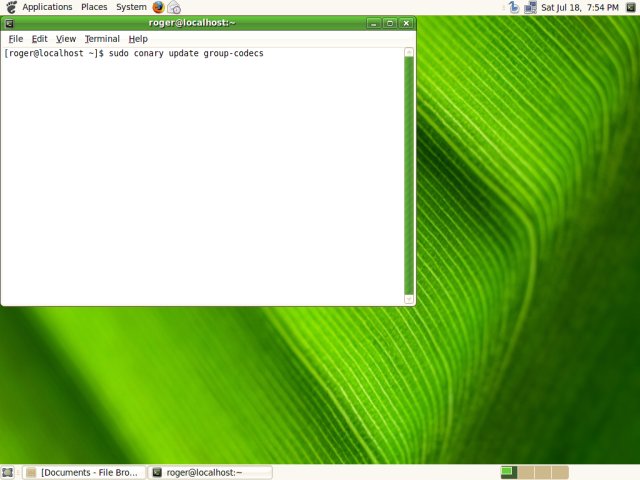Click the far-right top panel icon
Viewport: 640px width, 480px height.
631,7
